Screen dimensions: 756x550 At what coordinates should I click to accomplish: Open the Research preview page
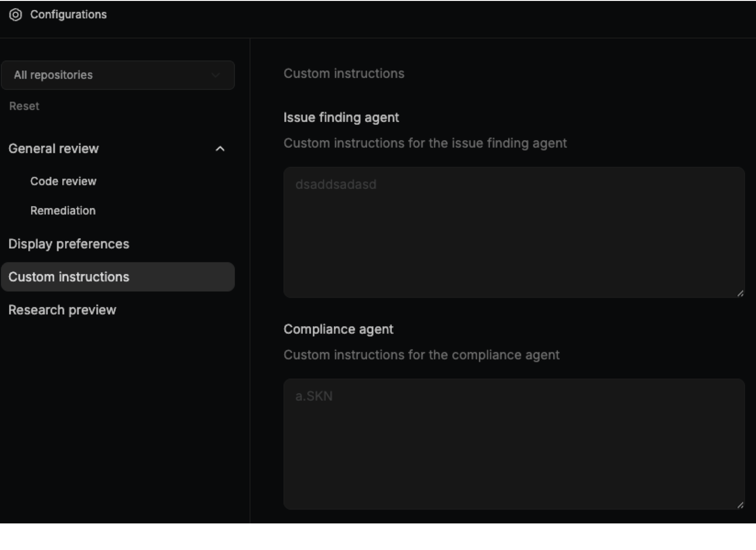[x=62, y=310]
